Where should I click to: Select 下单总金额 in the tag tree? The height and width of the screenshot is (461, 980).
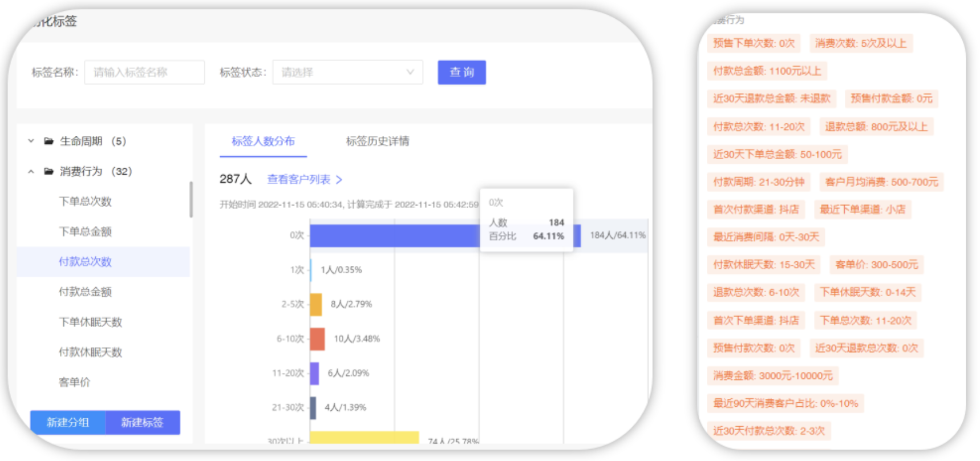coord(85,232)
